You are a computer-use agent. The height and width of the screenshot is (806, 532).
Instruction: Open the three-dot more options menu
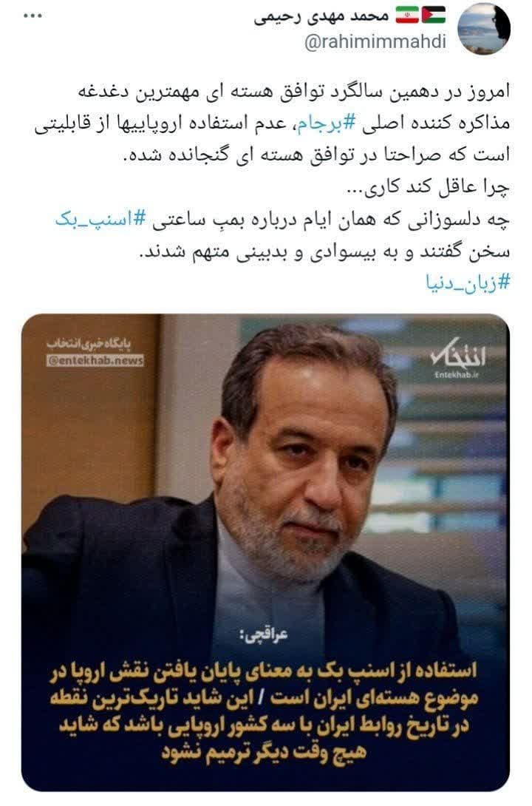point(33,16)
